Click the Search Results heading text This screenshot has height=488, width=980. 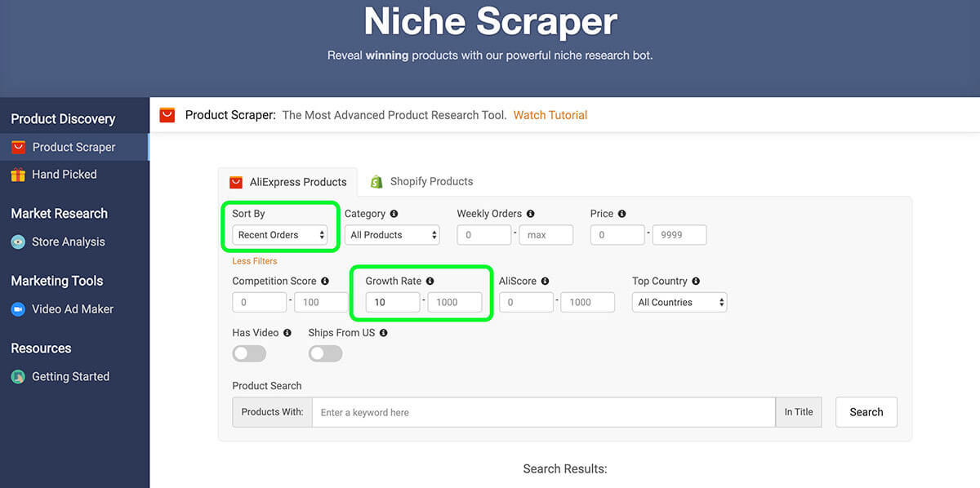[565, 469]
